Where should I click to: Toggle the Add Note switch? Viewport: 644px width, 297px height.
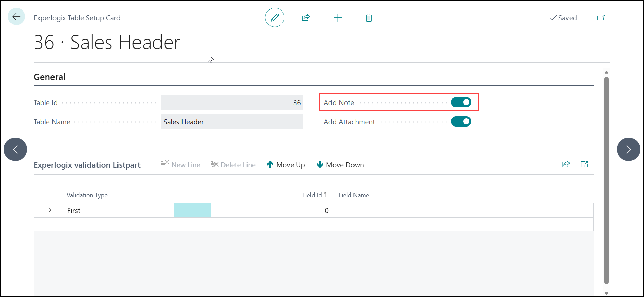coord(461,102)
